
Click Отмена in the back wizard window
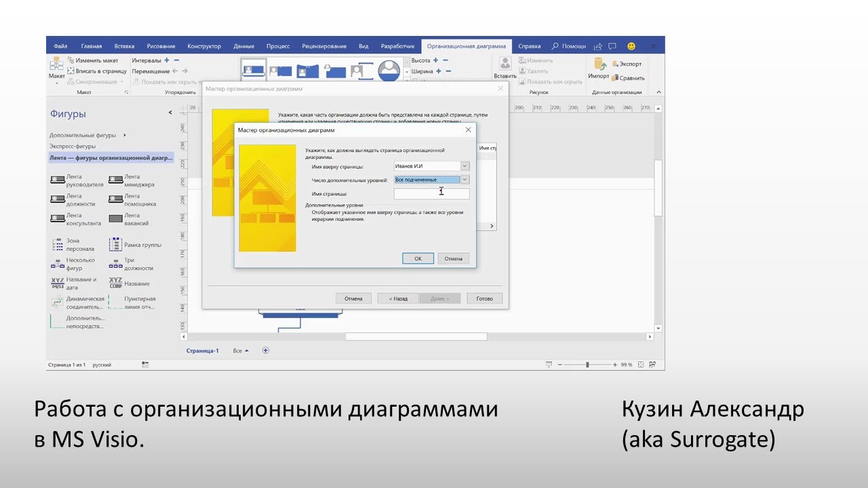point(353,298)
